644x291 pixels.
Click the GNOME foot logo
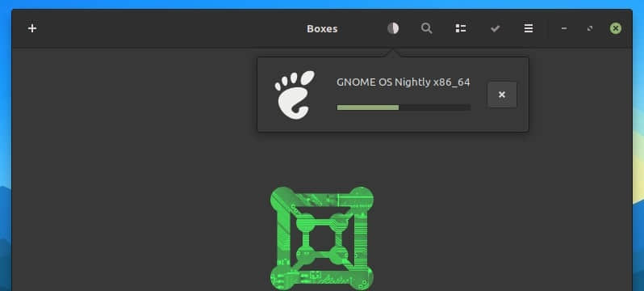[x=295, y=95]
